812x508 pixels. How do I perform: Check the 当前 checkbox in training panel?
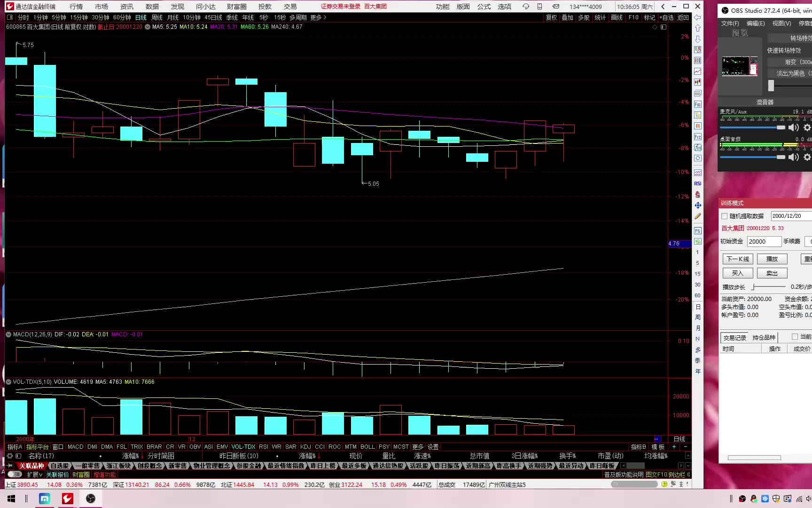795,337
